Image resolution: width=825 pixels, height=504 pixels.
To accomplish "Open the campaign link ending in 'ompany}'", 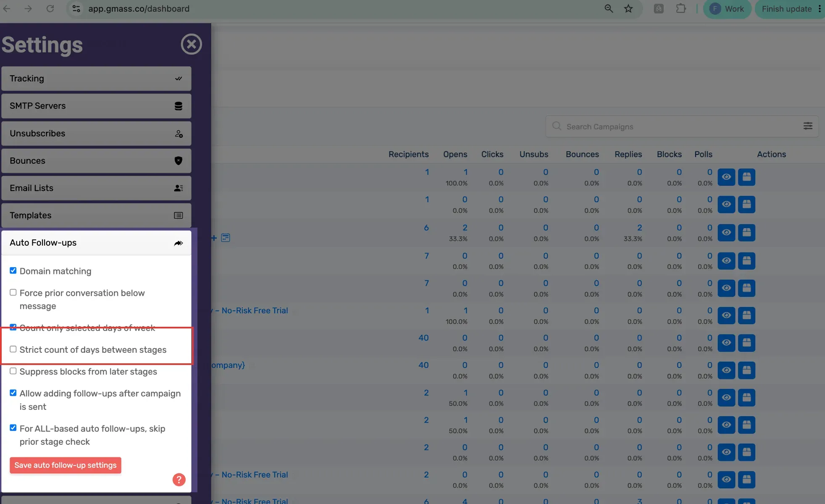I will coord(228,365).
